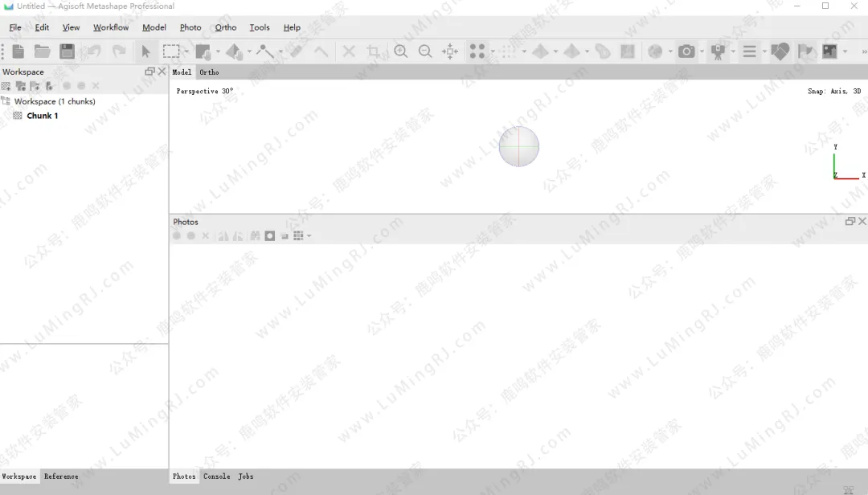
Task: Save project with the floppy disk icon
Action: click(x=67, y=51)
